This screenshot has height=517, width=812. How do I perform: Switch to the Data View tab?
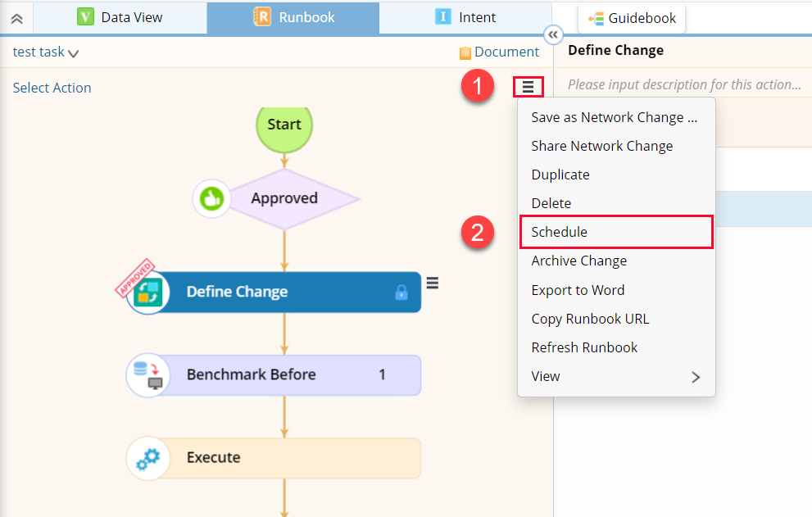pos(120,17)
